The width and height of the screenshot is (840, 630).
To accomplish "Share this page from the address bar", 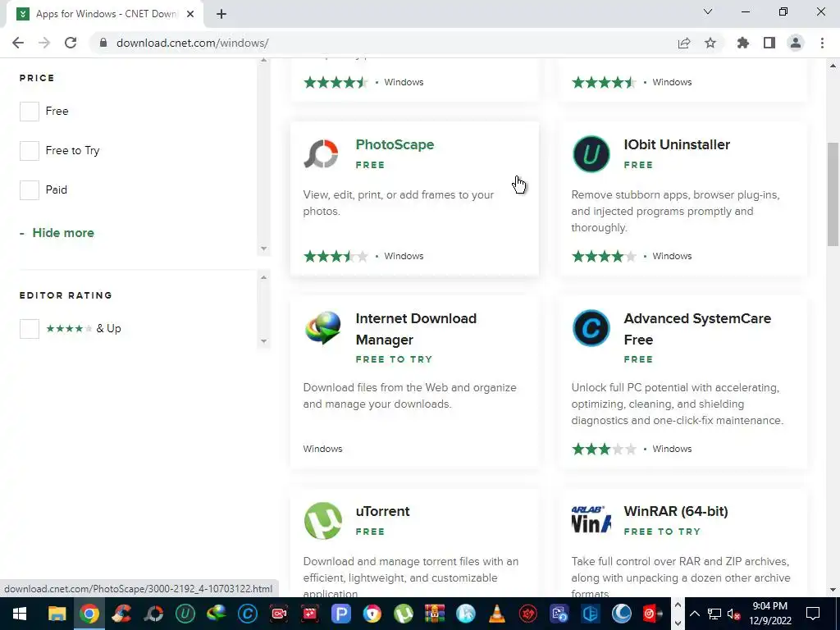I will [683, 43].
